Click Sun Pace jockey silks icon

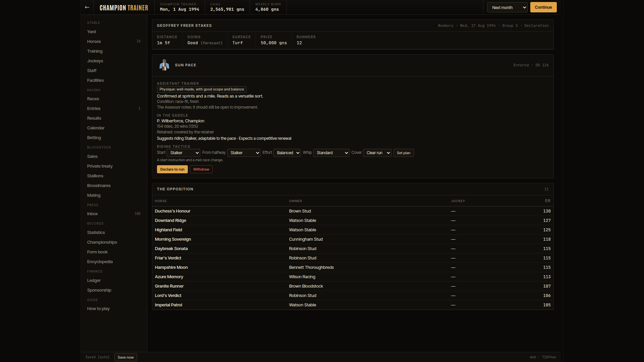point(164,65)
